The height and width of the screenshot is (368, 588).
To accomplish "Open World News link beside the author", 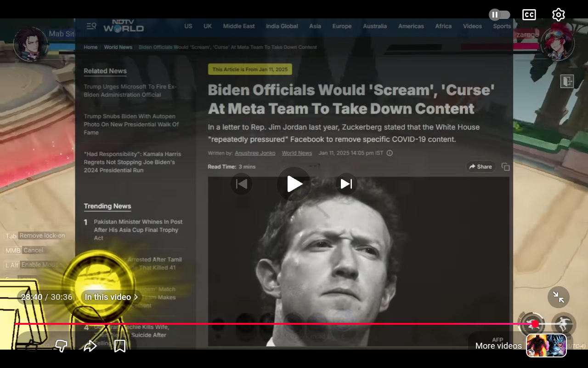I will click(x=297, y=153).
